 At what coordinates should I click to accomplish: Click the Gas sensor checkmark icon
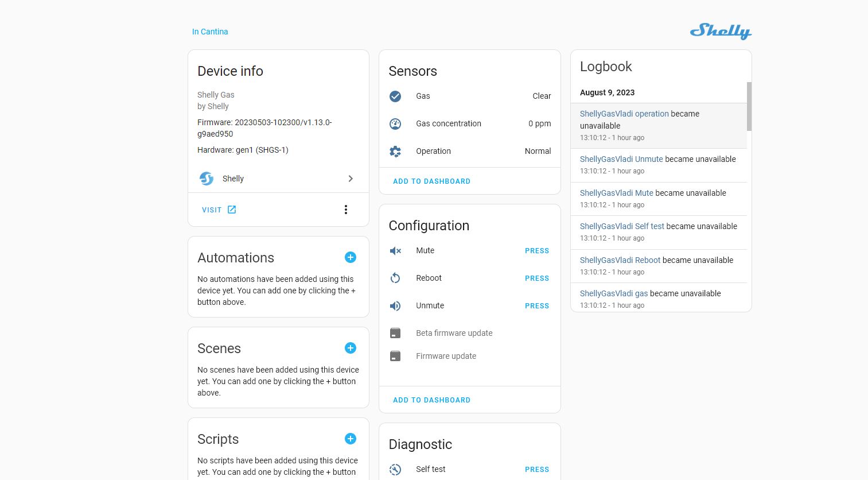(395, 96)
